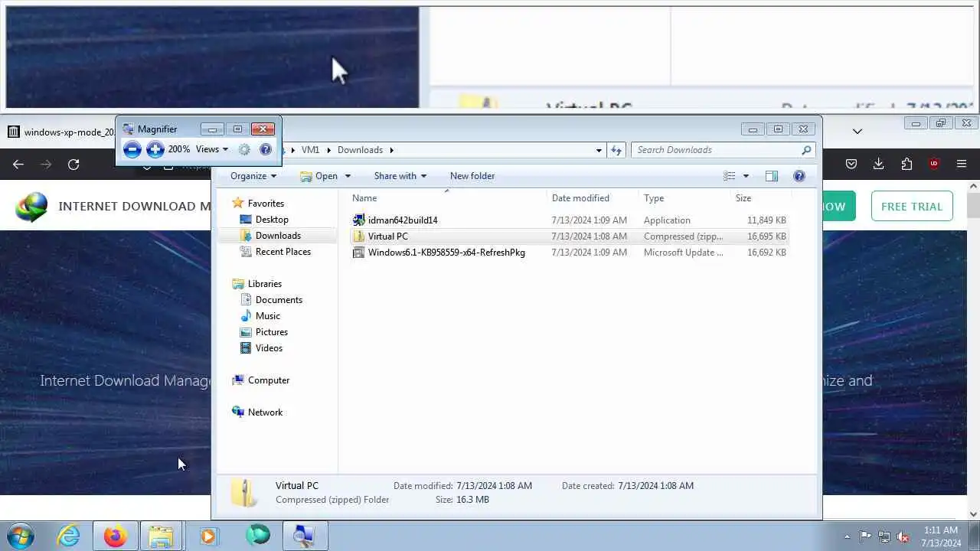Image resolution: width=980 pixels, height=551 pixels.
Task: Click Firefox back arrow button
Action: coord(18,164)
